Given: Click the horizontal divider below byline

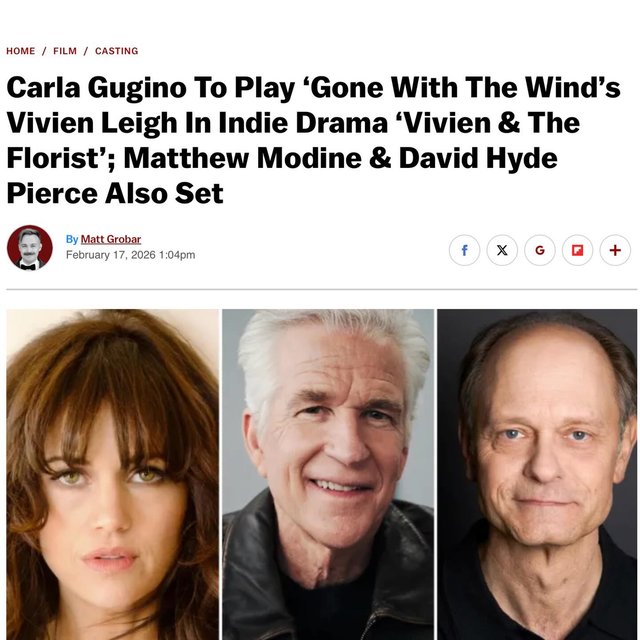Looking at the screenshot, I should pos(322,289).
